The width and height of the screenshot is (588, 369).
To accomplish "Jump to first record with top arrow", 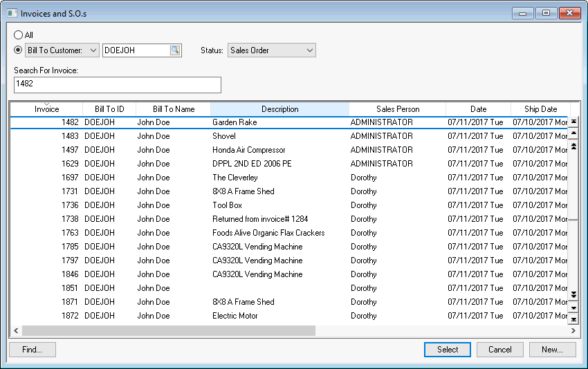I will pyautogui.click(x=573, y=122).
